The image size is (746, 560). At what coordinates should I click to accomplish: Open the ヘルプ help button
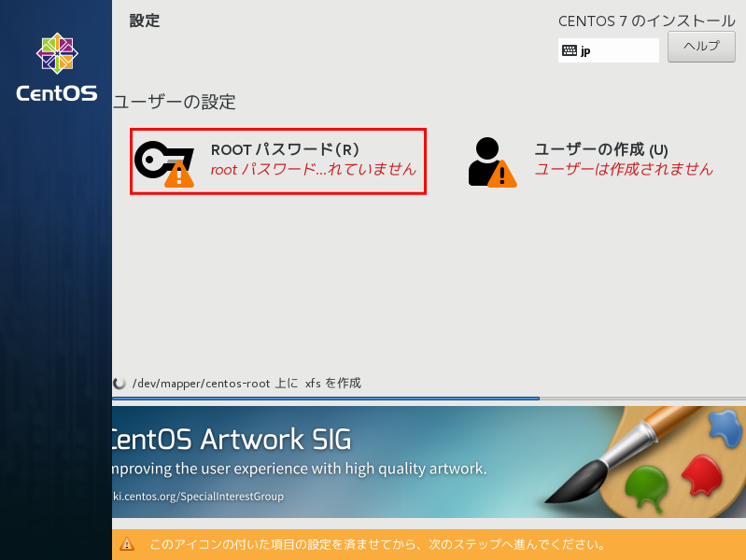(x=701, y=47)
